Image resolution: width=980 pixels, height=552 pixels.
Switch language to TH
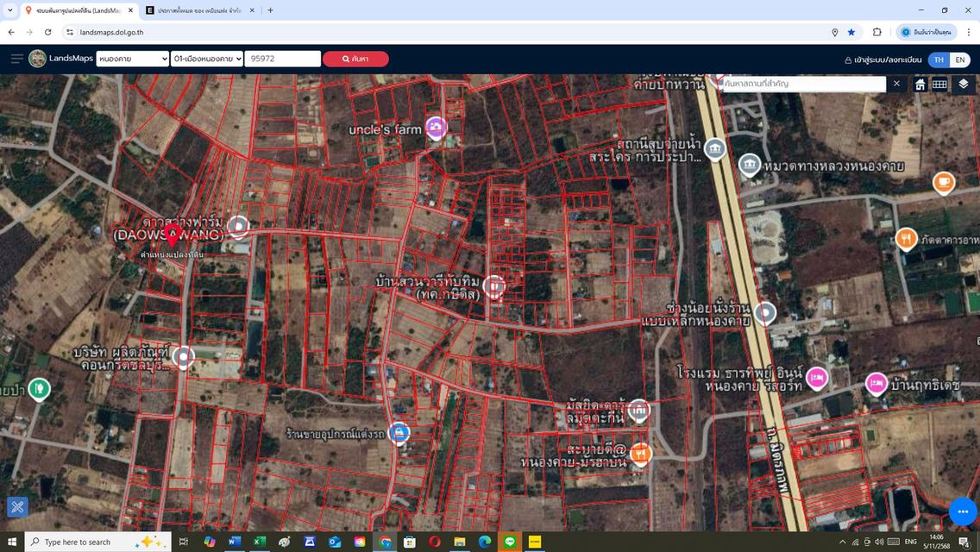[939, 60]
